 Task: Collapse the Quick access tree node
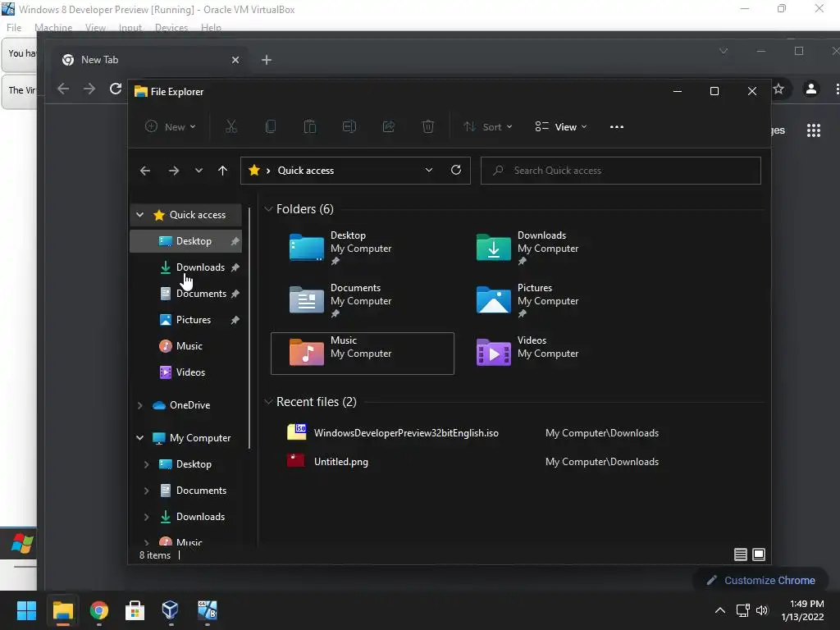(x=139, y=215)
